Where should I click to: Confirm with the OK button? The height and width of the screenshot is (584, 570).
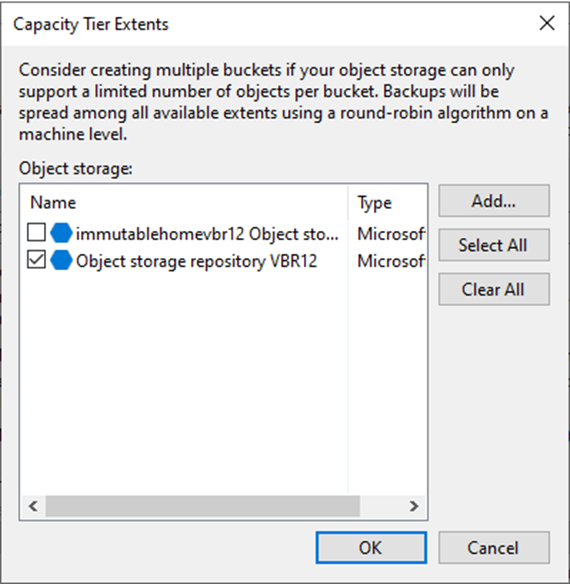371,548
